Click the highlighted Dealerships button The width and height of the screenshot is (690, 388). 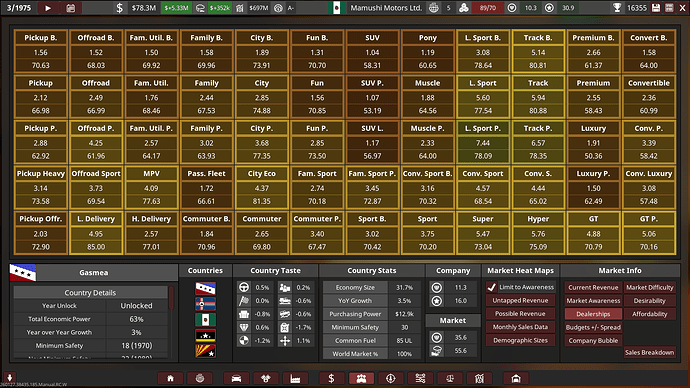pyautogui.click(x=593, y=314)
